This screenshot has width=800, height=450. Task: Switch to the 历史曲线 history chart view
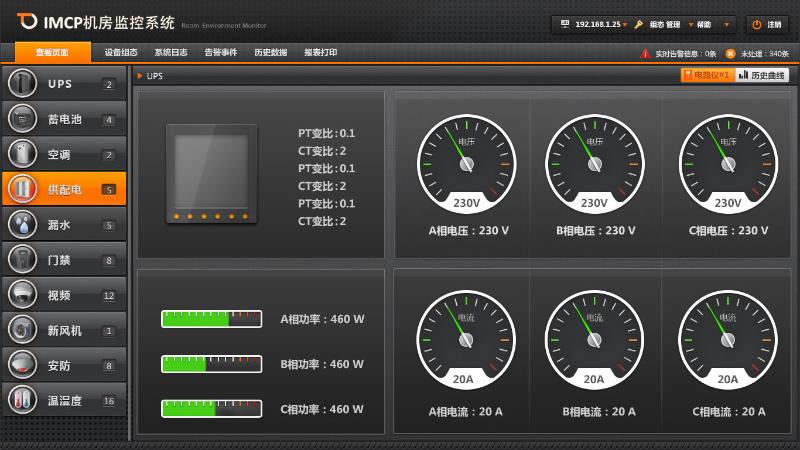click(x=762, y=75)
